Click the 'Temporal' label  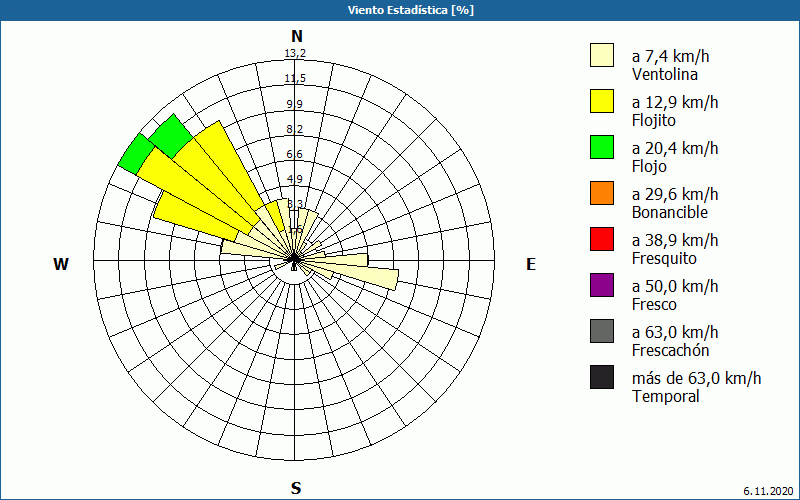[665, 396]
